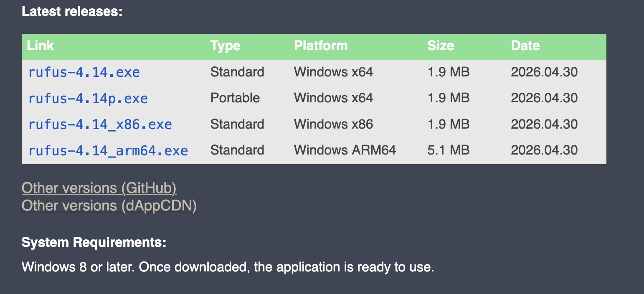Click date 2026.04.30 in rufus-4.14p.exe row
The image size is (644, 294).
545,98
